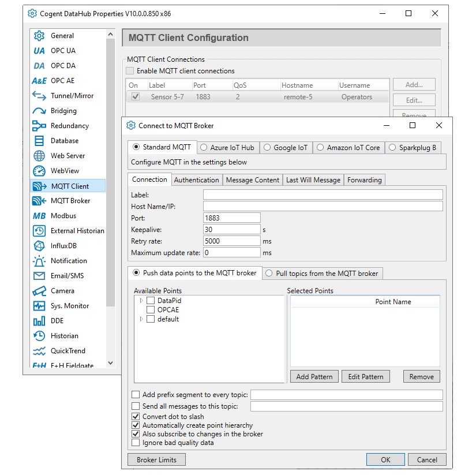The image size is (476, 475).
Task: Click the Retry rate value field
Action: point(232,241)
